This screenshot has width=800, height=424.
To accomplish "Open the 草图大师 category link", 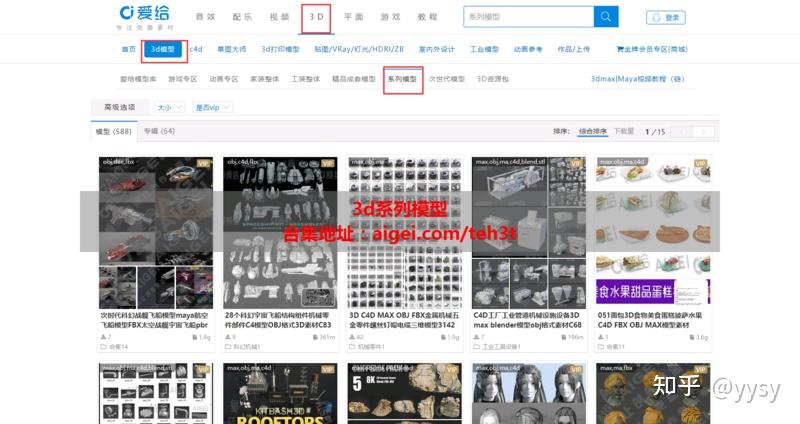I will 232,49.
